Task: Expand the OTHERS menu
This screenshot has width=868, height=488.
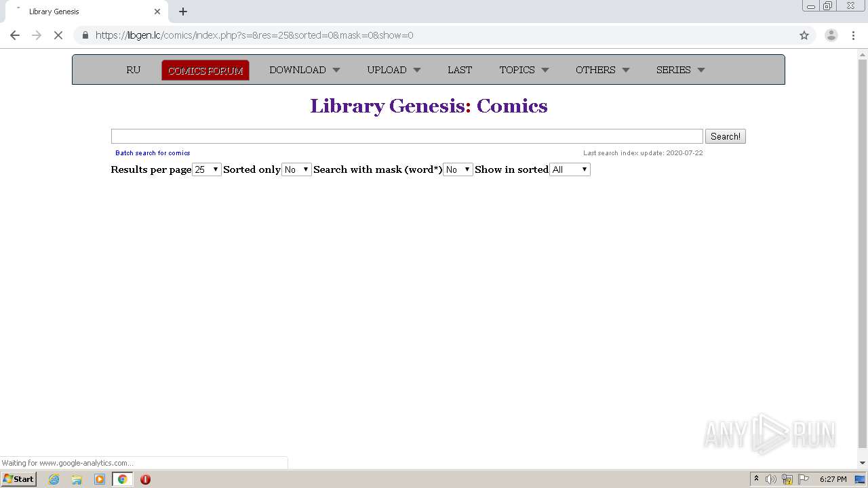Action: (x=603, y=70)
